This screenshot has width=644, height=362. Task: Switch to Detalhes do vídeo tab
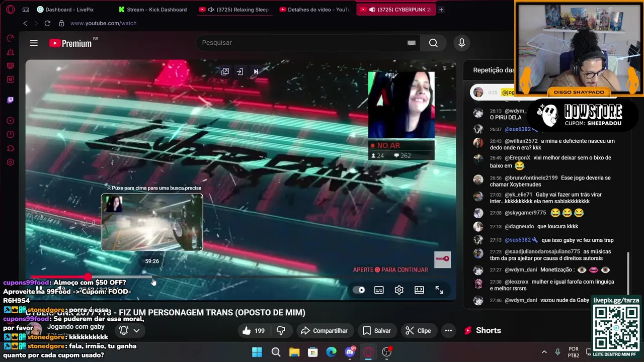pyautogui.click(x=315, y=10)
